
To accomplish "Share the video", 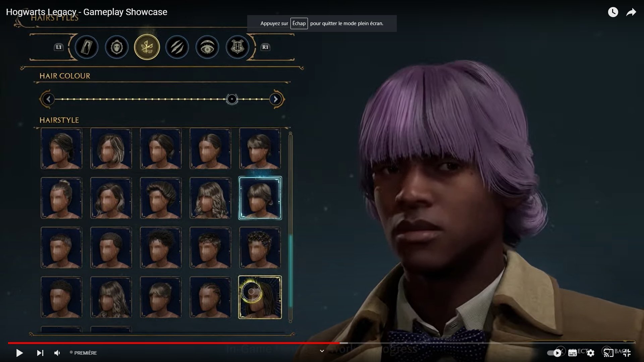I will [x=631, y=12].
